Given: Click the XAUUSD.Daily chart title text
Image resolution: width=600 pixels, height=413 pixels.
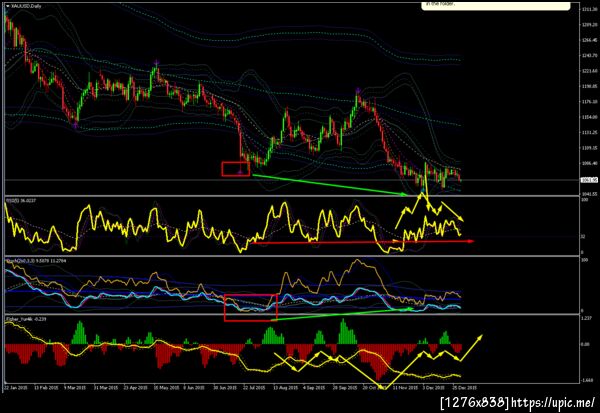Looking at the screenshot, I should coord(27,6).
